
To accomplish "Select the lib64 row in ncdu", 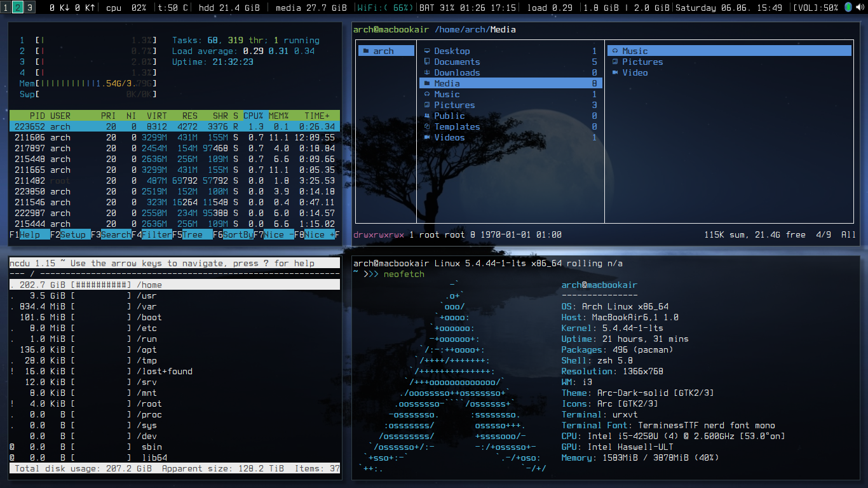I will (175, 457).
